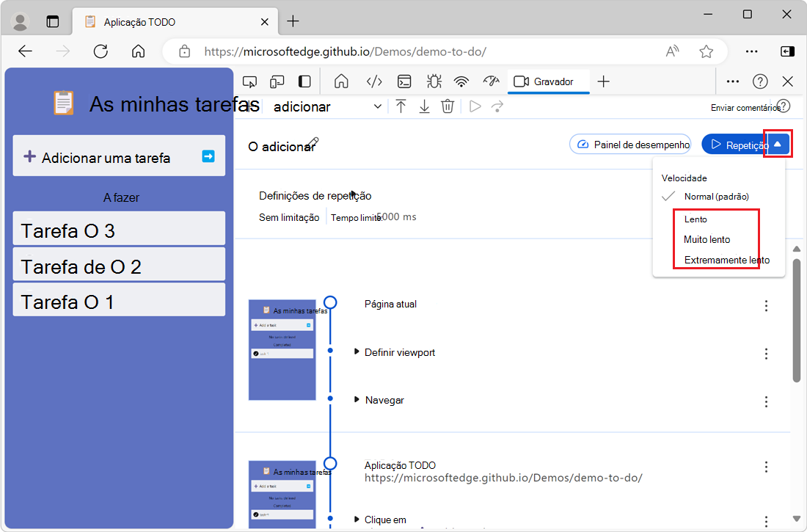Open the network conditions wifi icon
807x532 pixels.
461,81
